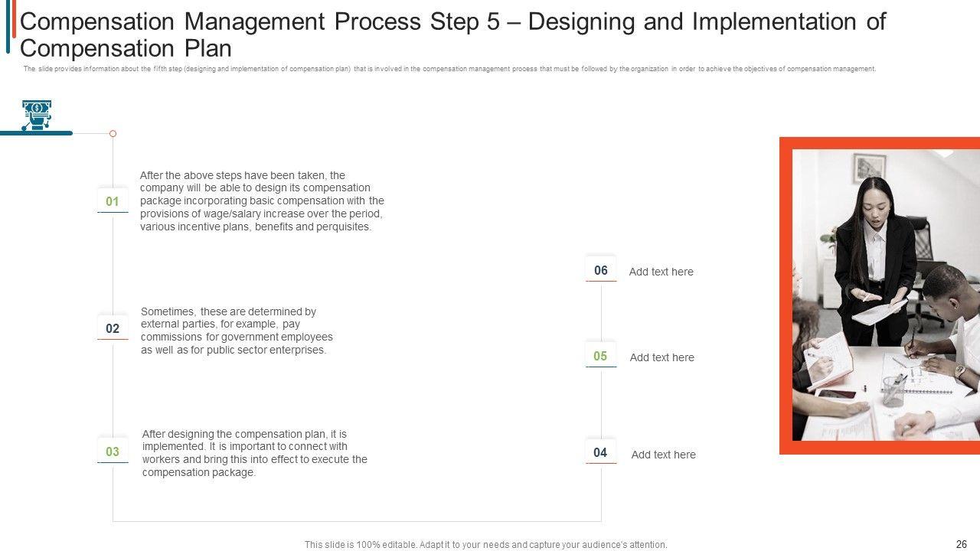Image resolution: width=980 pixels, height=551 pixels.
Task: Select the paragraph about external parties
Action: click(237, 331)
